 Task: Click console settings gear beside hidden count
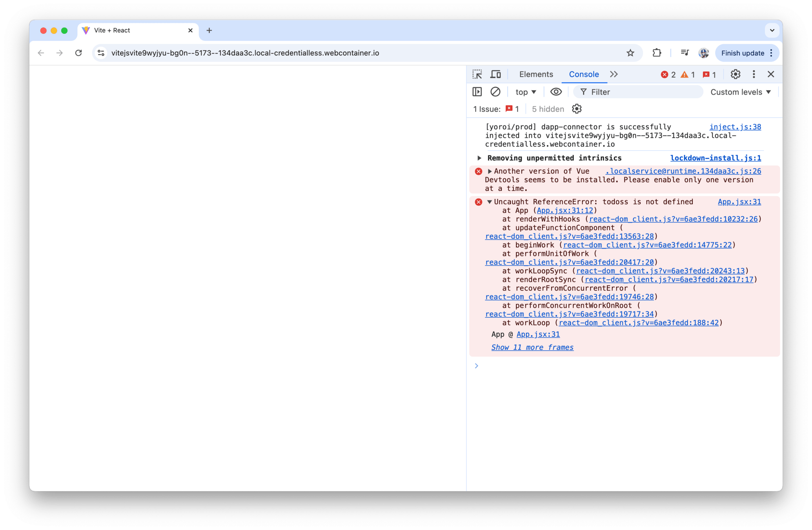click(x=576, y=109)
